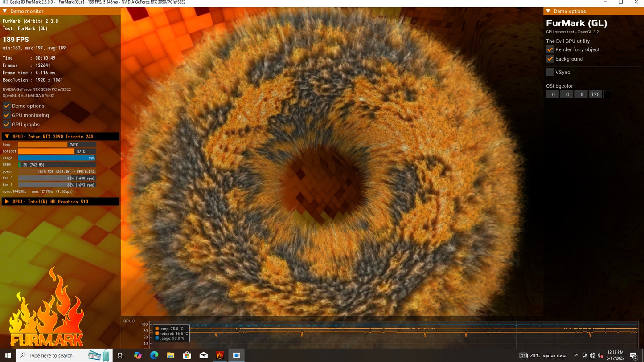Click the first OSI bgcolor value field
Viewport: 644px width, 362px height.
(553, 94)
